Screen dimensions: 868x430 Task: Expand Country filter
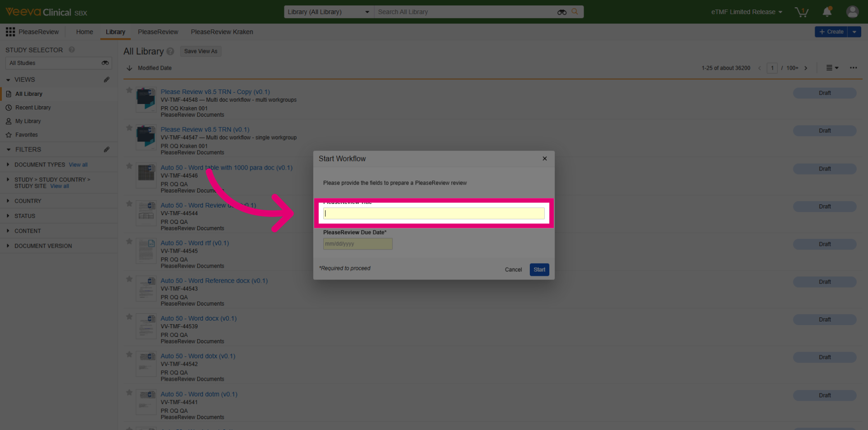[x=8, y=201]
